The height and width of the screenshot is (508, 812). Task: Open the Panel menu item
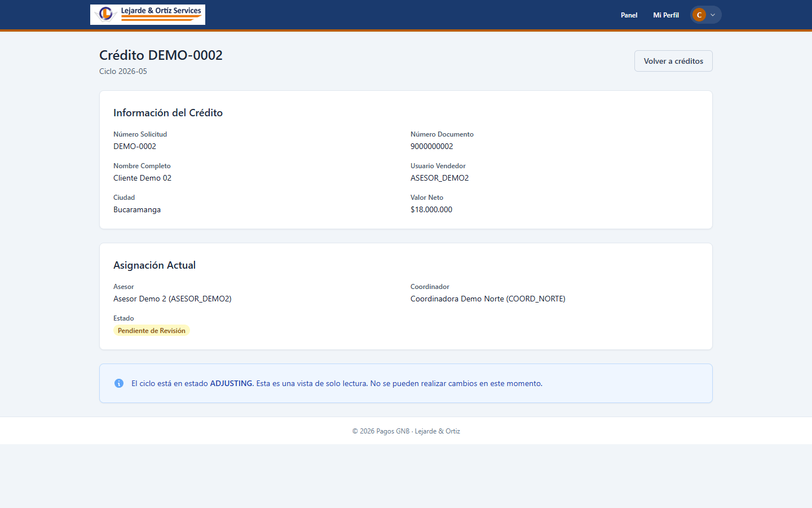[629, 15]
